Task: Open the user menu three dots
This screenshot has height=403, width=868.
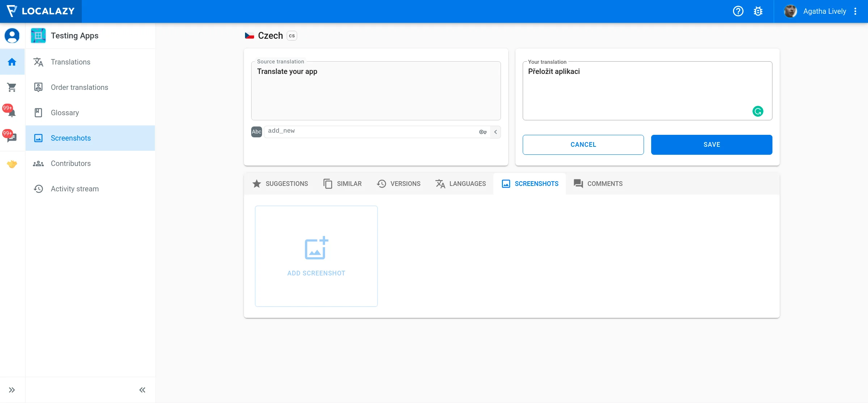Action: tap(855, 11)
